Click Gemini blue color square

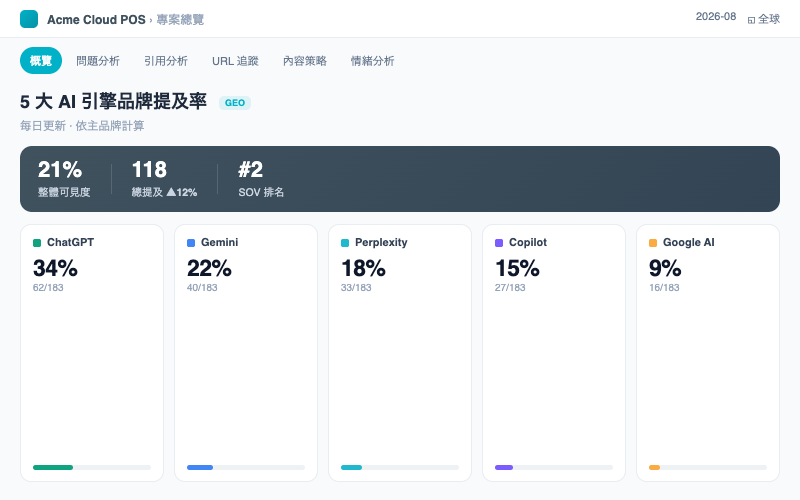(x=191, y=243)
